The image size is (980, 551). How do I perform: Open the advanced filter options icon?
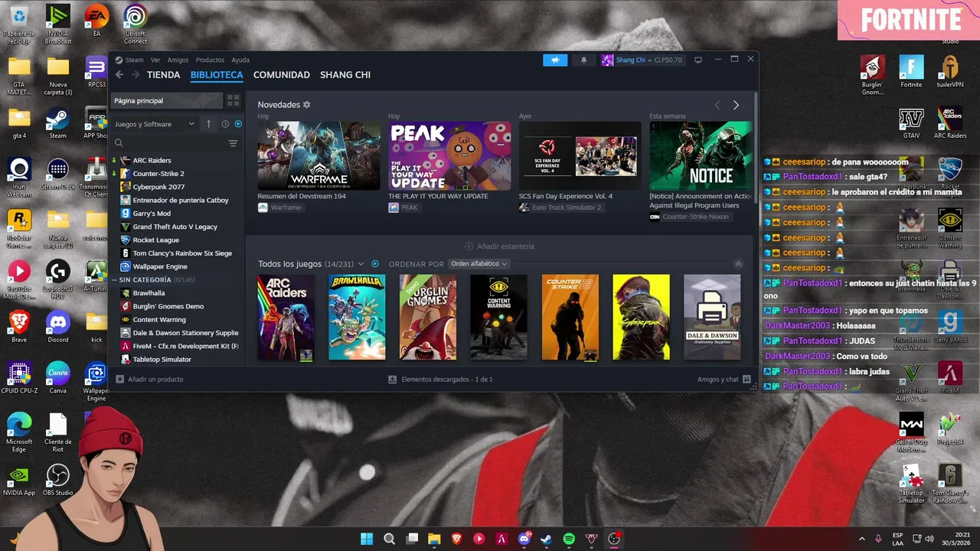point(233,143)
